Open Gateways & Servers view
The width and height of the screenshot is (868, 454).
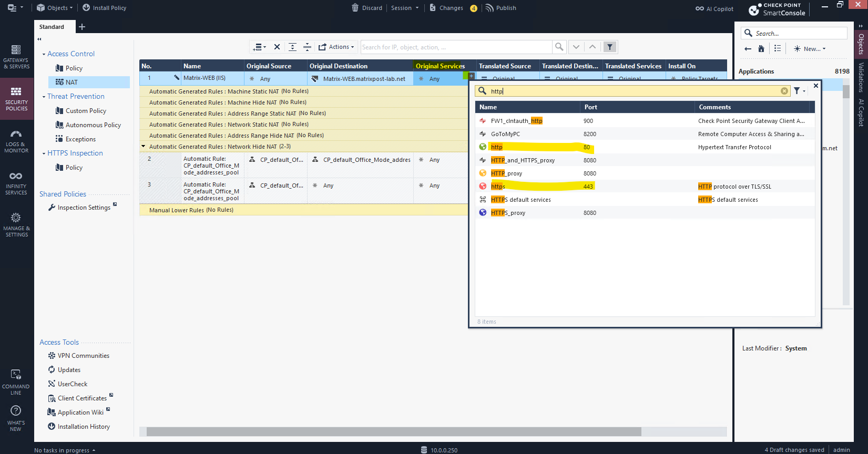16,57
